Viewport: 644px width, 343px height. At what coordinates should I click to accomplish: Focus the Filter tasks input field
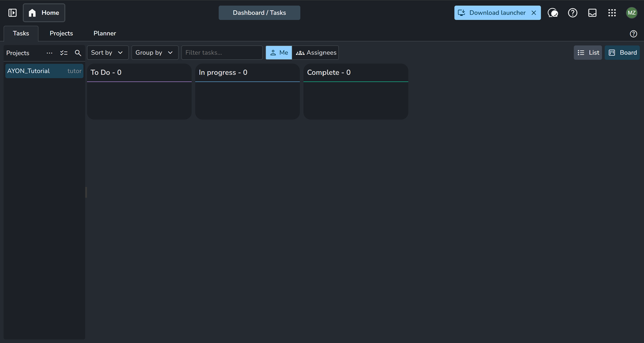pyautogui.click(x=222, y=53)
